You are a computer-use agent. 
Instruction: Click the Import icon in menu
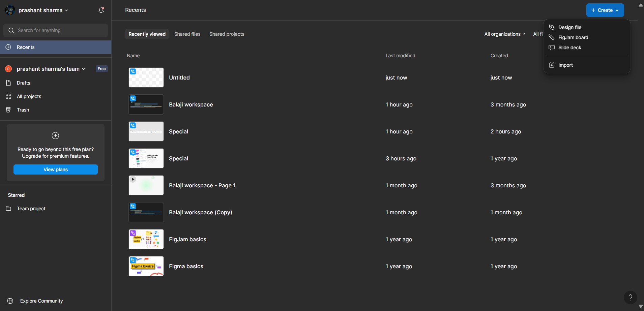(x=552, y=65)
